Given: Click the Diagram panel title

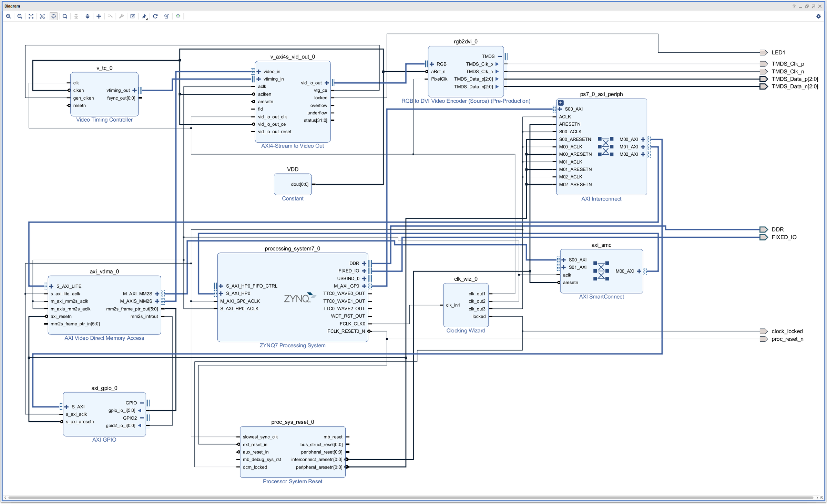Looking at the screenshot, I should (x=12, y=6).
